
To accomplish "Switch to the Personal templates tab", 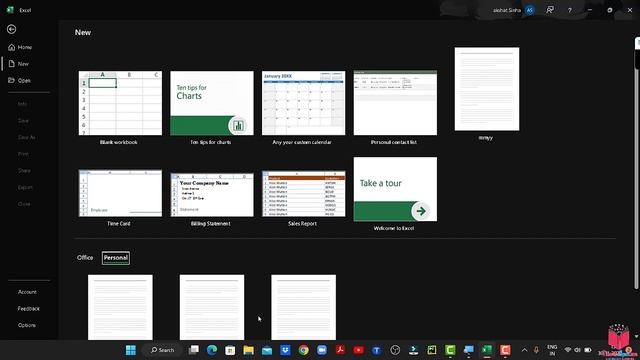I will pos(116,258).
